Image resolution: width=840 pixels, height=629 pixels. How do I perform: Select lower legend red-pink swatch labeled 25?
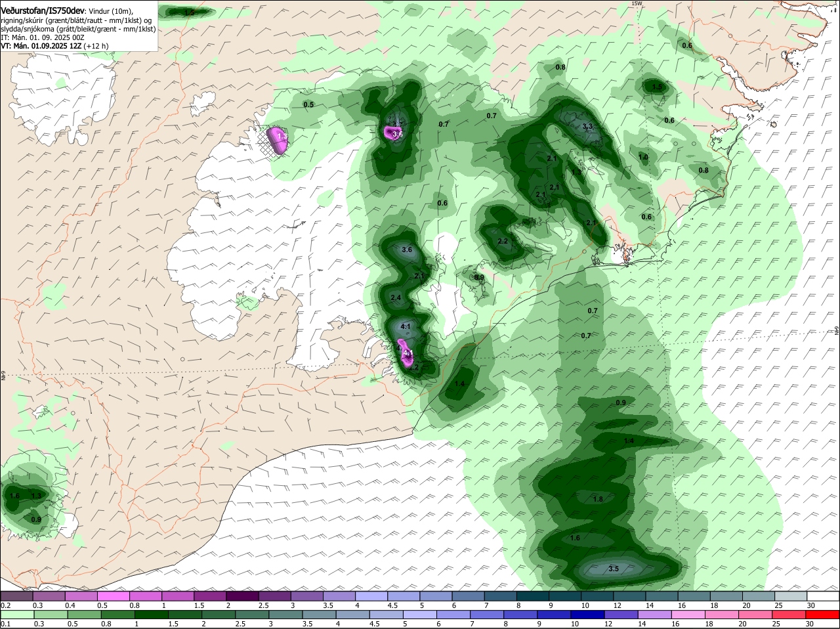(789, 615)
